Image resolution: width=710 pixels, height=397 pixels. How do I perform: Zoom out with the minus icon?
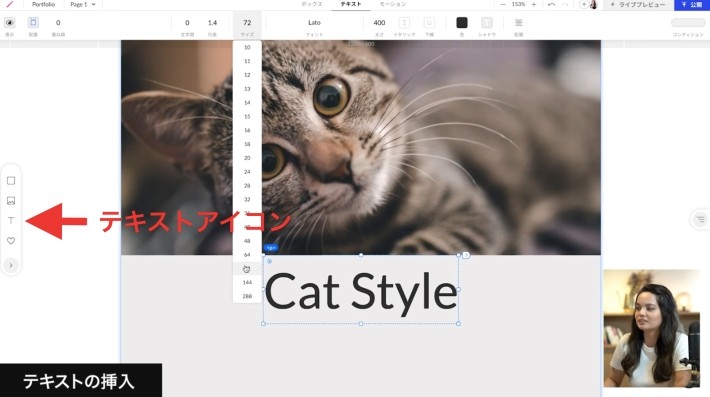pos(503,5)
